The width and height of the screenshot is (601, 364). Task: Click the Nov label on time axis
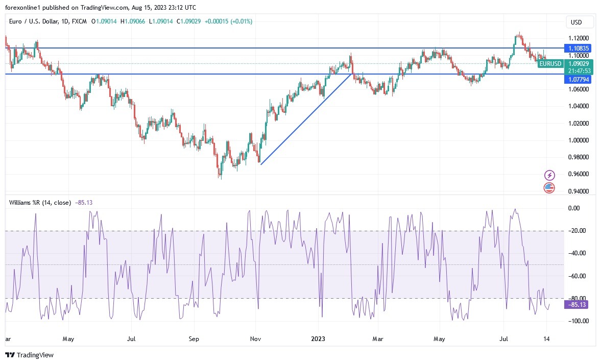256,339
